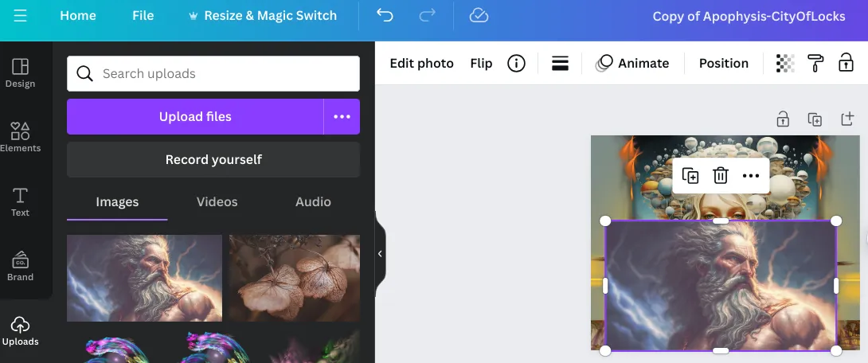The height and width of the screenshot is (363, 868).
Task: Click top-right corner handle of selected image
Action: coord(836,221)
